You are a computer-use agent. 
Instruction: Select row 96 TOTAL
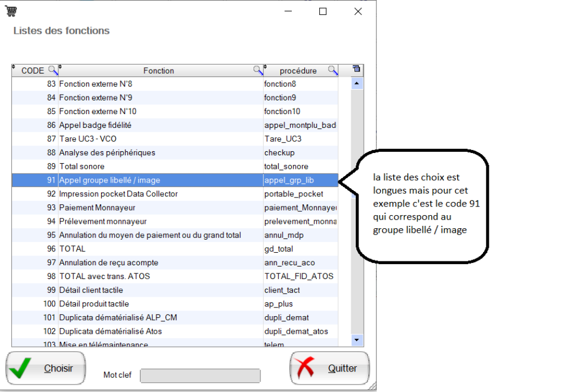160,249
